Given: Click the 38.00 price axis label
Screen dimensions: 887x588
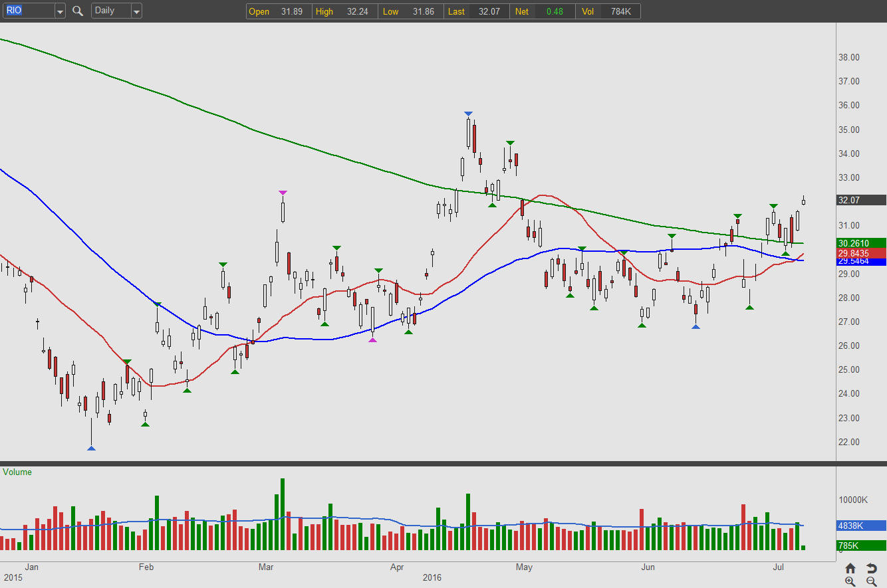Looking at the screenshot, I should pyautogui.click(x=850, y=57).
